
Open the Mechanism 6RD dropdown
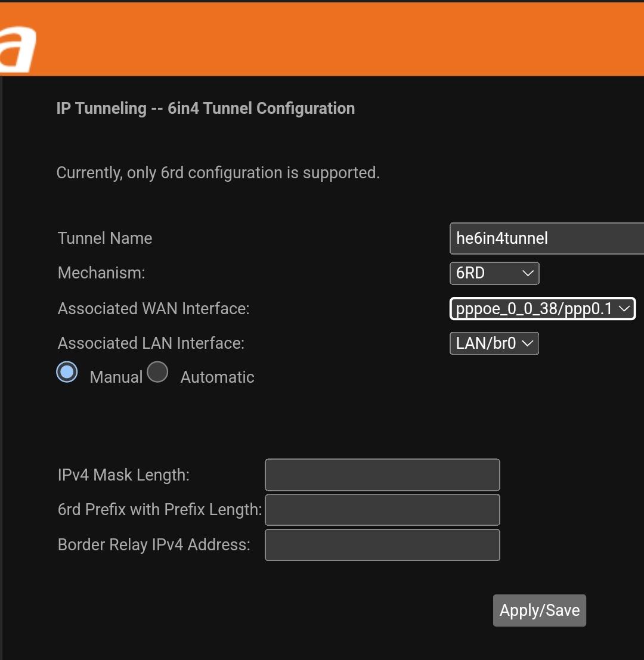(494, 273)
